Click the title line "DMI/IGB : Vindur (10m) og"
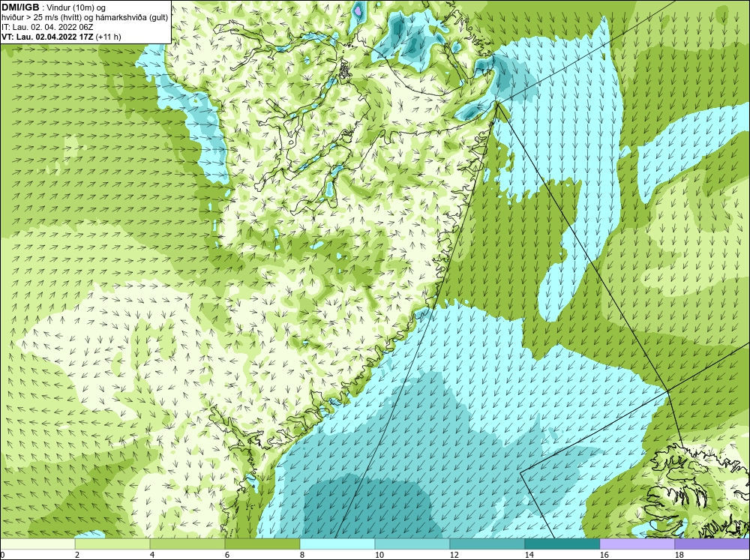 [54, 7]
